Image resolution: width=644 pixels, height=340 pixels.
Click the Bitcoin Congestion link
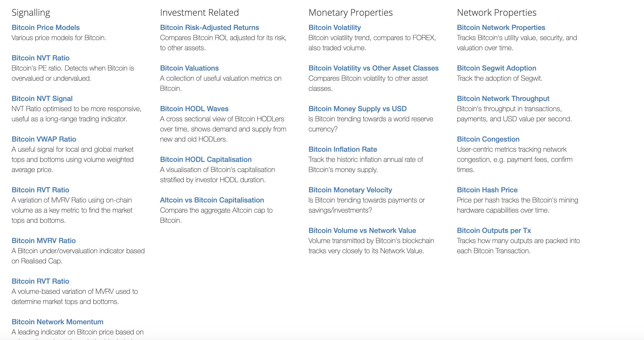[488, 139]
